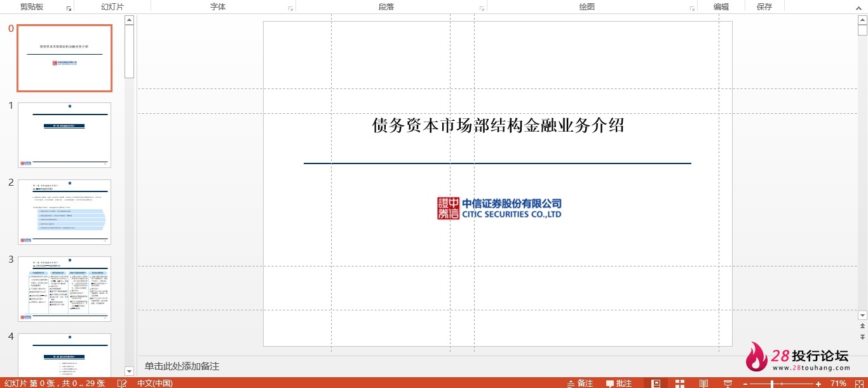Click main editor scroll down arrow

[862, 315]
